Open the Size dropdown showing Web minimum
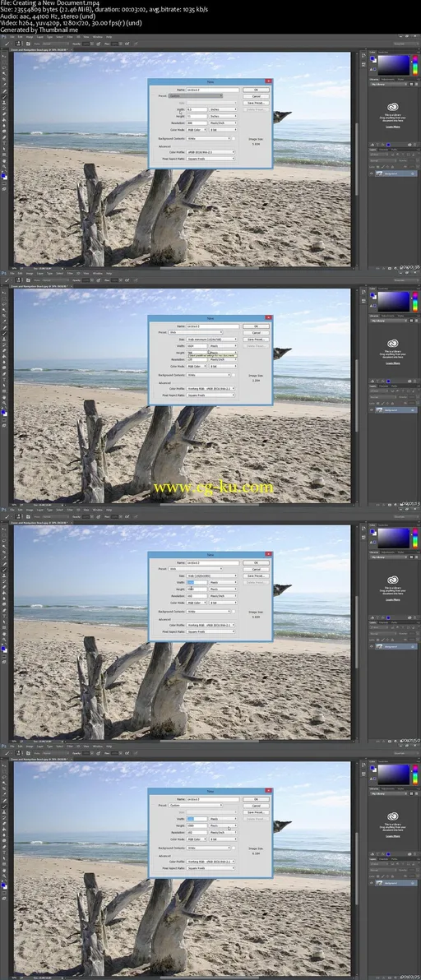Viewport: 421px width, 980px height. (212, 340)
